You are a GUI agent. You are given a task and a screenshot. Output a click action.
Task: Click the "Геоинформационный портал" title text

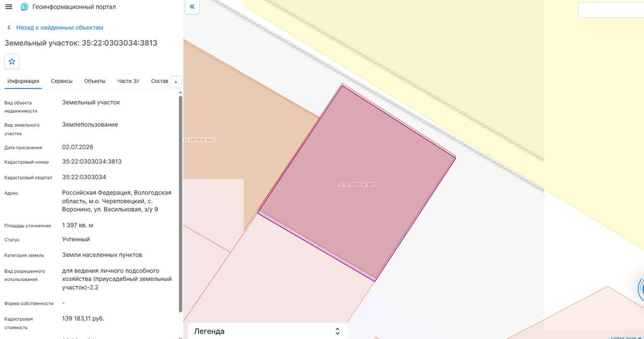(x=74, y=7)
